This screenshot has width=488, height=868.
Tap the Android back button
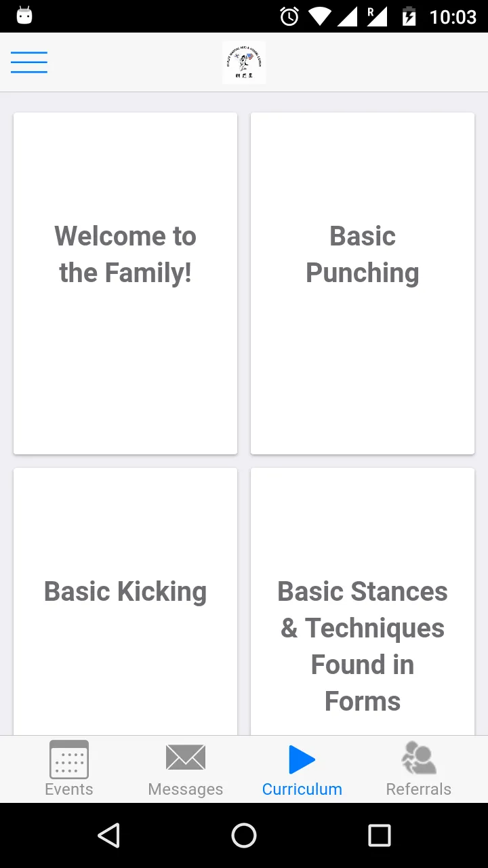click(109, 835)
